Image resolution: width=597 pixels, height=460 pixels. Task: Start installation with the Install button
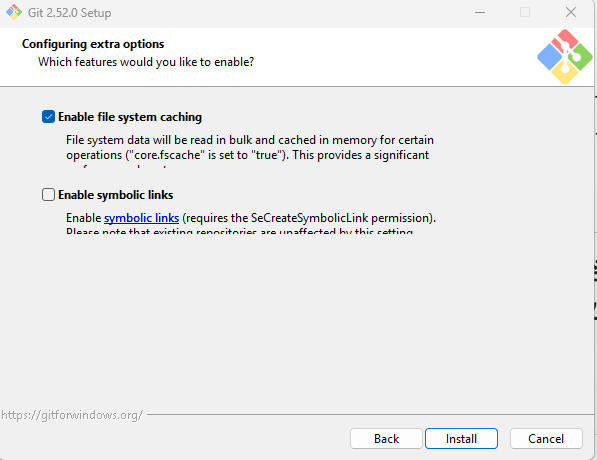[x=461, y=439]
